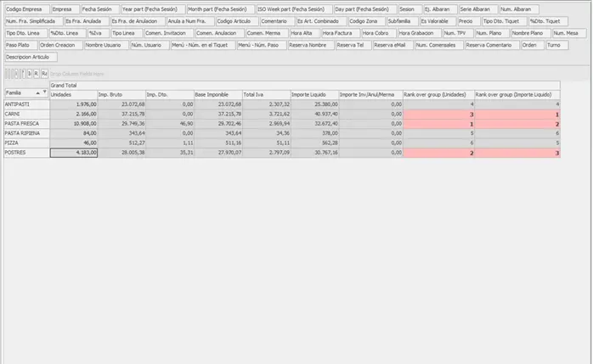
Task: Click the Grand Total header cell
Action: point(68,86)
